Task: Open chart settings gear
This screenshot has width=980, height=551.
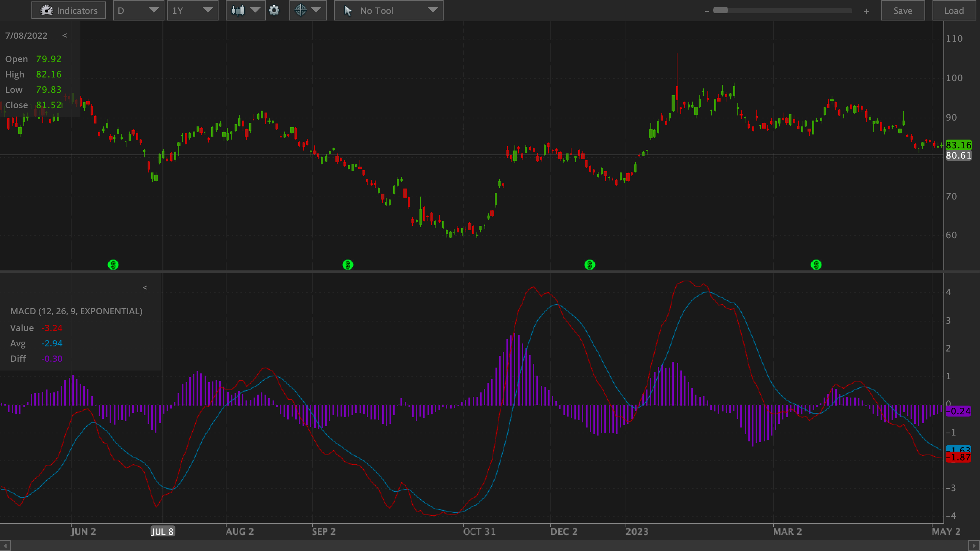Action: (x=274, y=10)
